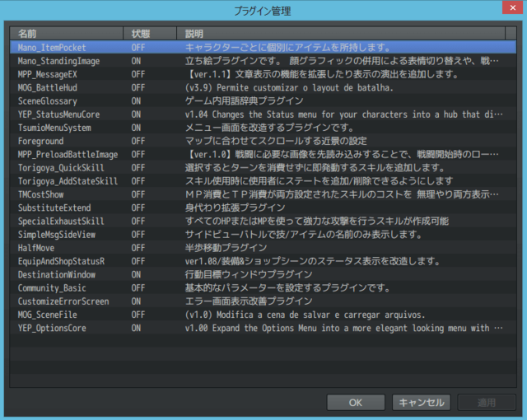Click description 'エラー画面表示改善プラグイン'
Screen dimensions: 527x420
point(249,301)
